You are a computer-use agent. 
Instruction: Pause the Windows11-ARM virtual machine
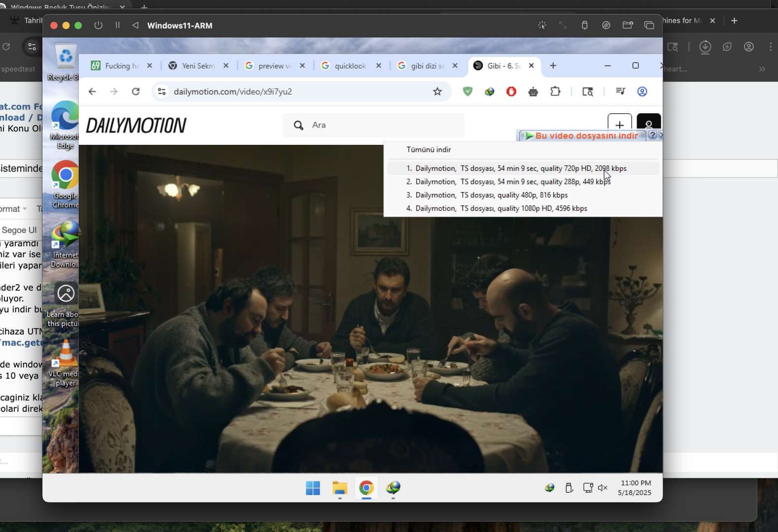coord(117,25)
